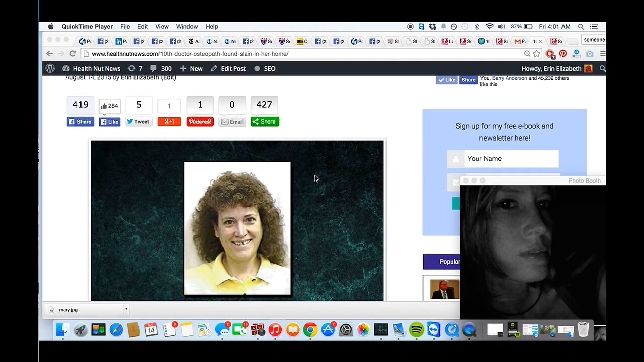Click the camera extension icon in Chrome toolbar

pyautogui.click(x=589, y=54)
